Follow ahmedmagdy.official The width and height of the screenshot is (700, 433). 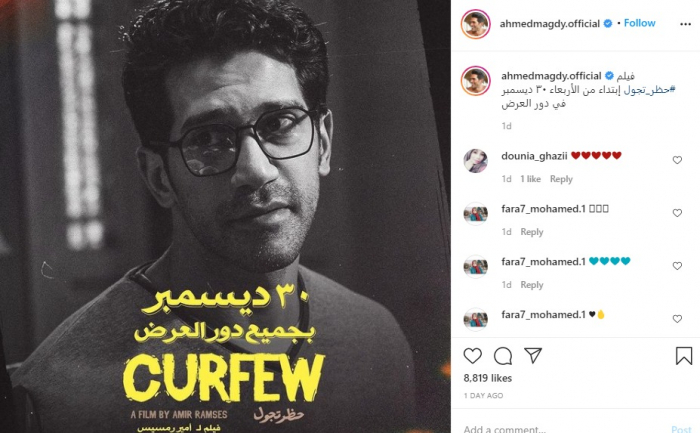pyautogui.click(x=639, y=23)
